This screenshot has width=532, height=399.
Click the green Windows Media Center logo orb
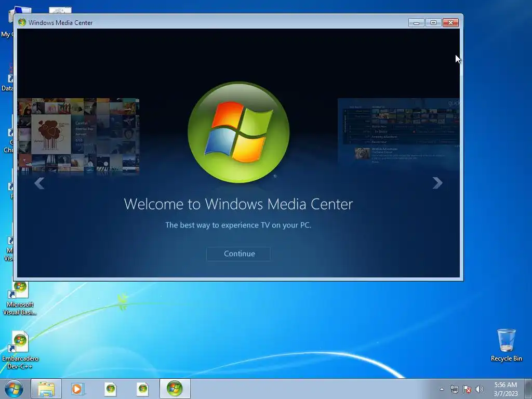(x=238, y=132)
